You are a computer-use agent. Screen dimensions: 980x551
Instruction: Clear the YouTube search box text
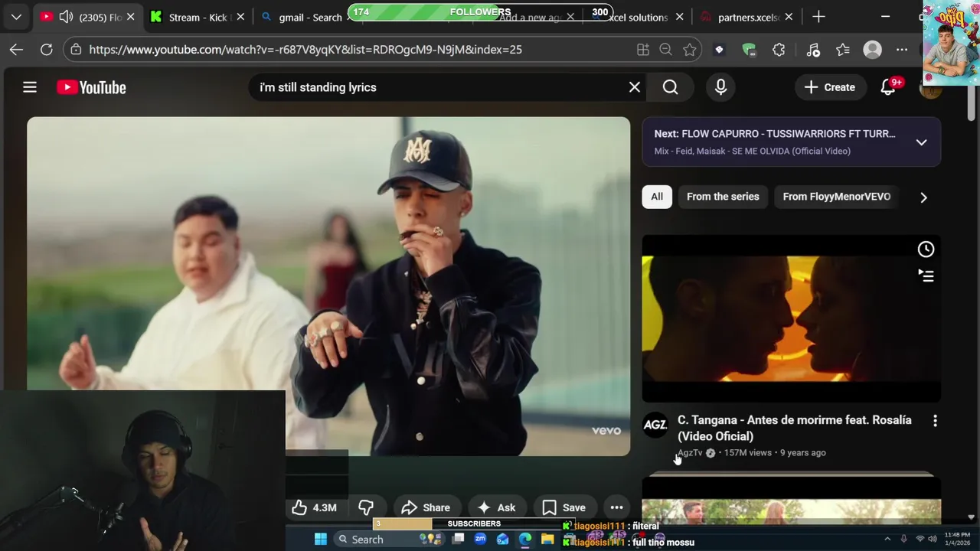point(635,87)
